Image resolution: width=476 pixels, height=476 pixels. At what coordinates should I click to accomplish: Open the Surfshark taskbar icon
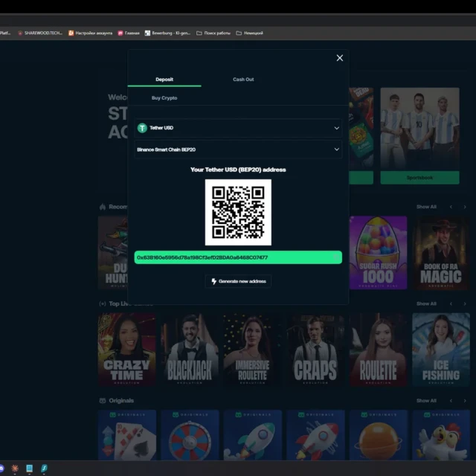point(44,469)
